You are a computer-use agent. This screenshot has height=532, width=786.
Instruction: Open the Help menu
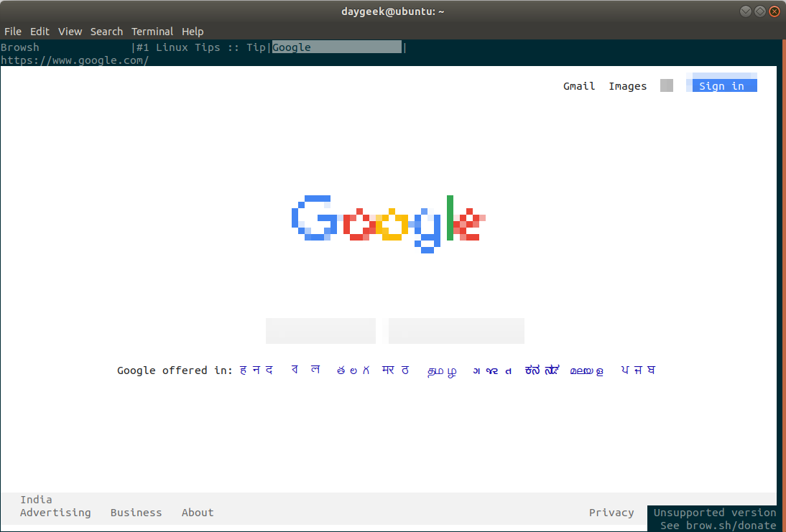[x=193, y=32]
